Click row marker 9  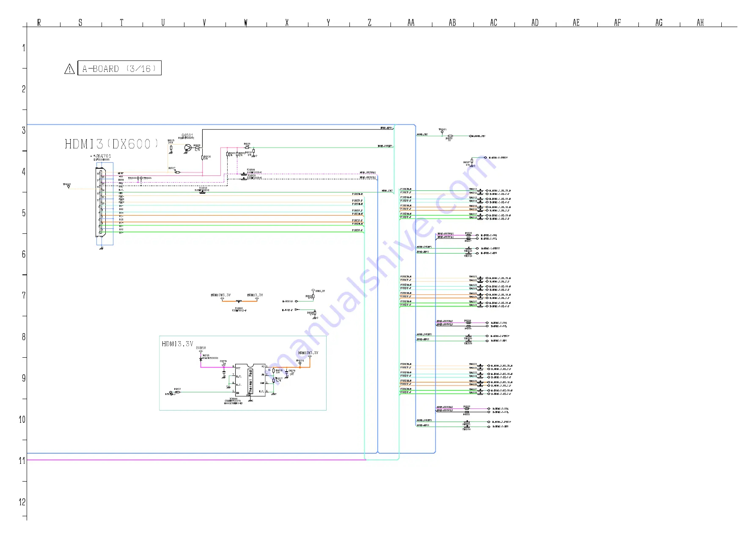point(24,378)
